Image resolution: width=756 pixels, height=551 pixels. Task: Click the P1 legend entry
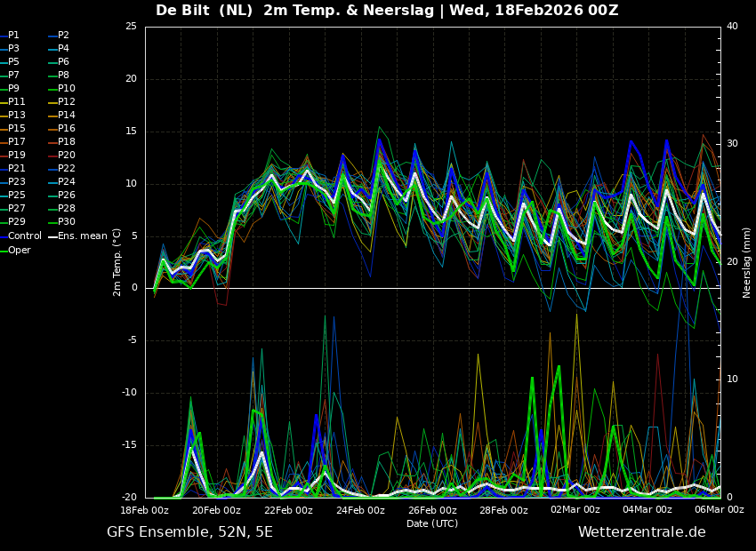coord(13,36)
